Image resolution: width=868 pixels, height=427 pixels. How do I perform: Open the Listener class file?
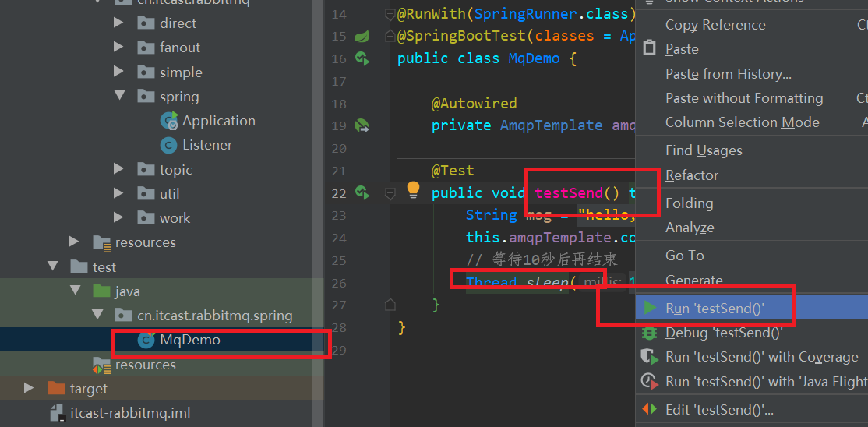click(x=207, y=145)
